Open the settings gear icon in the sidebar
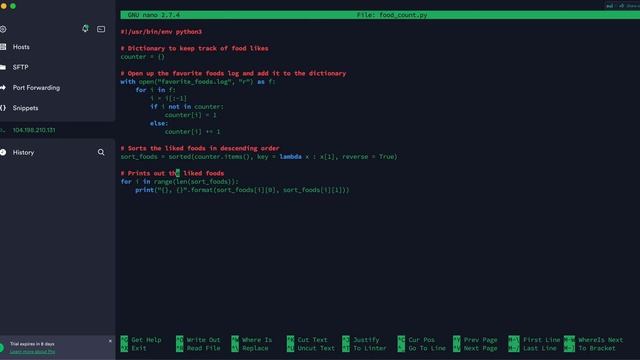This screenshot has height=360, width=640. [3, 29]
